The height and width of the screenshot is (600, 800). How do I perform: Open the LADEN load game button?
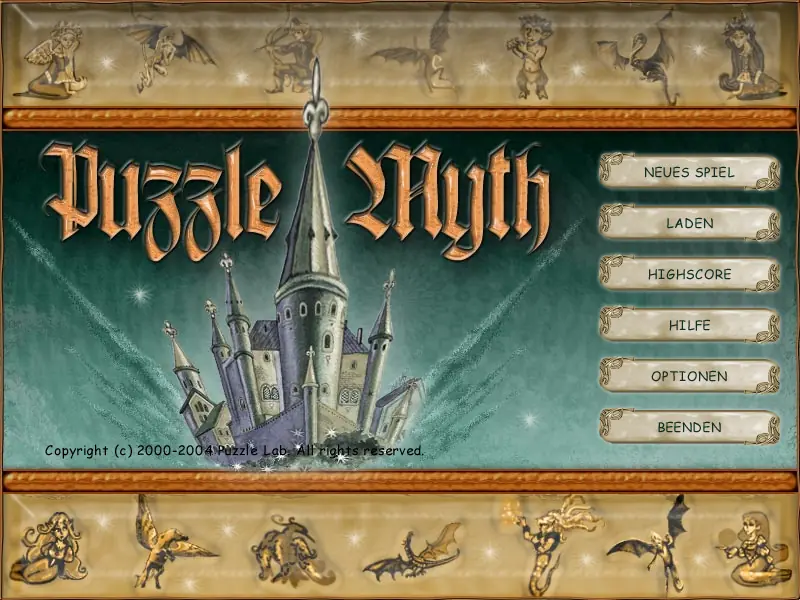point(689,223)
